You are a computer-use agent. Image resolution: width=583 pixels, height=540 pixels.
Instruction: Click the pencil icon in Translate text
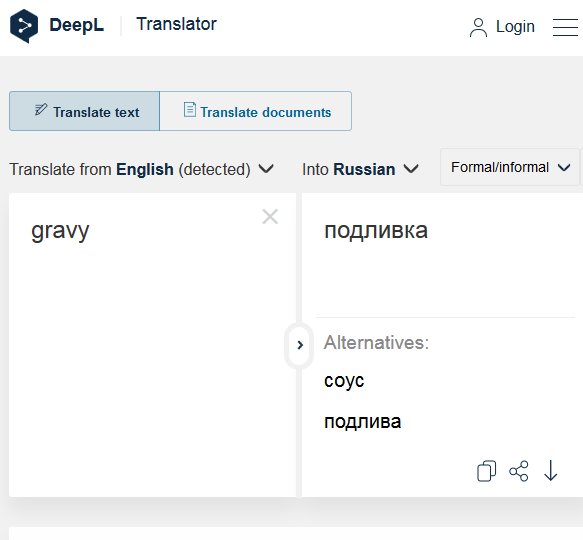click(41, 110)
